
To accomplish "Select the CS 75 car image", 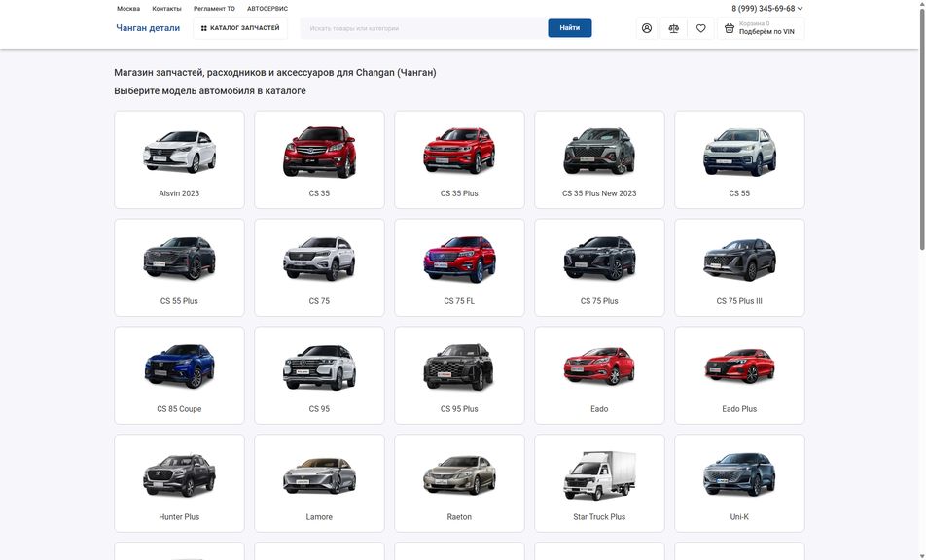I will click(x=319, y=259).
